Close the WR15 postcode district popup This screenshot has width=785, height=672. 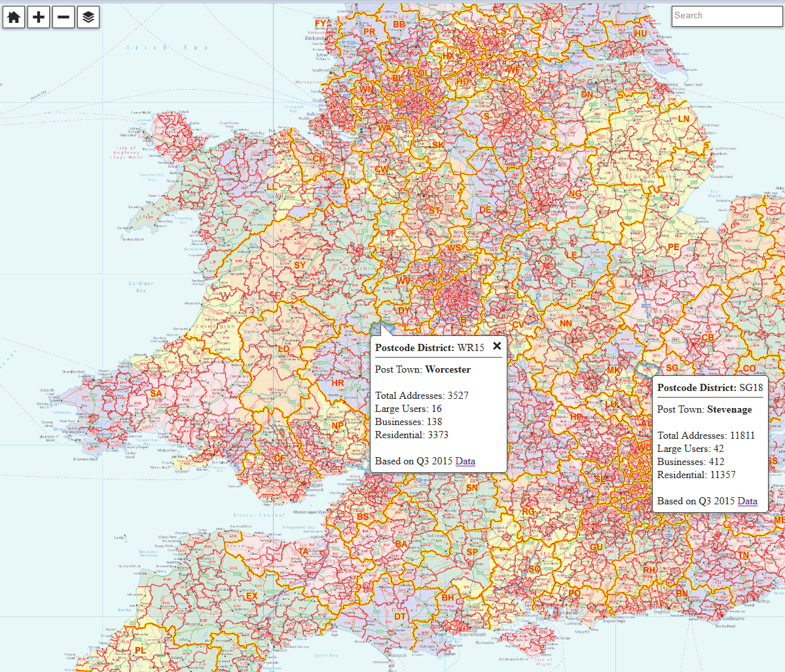pyautogui.click(x=497, y=346)
